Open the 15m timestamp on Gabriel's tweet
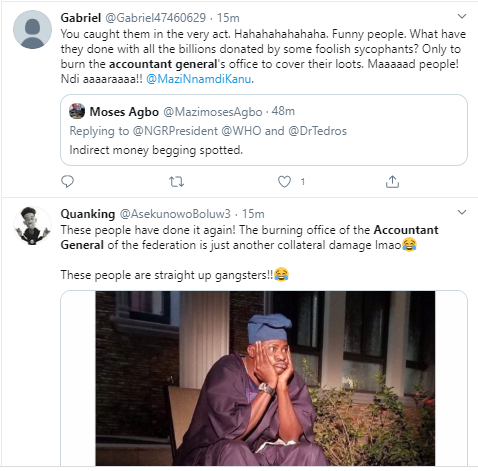Screen dimensions: 478x471 228,18
